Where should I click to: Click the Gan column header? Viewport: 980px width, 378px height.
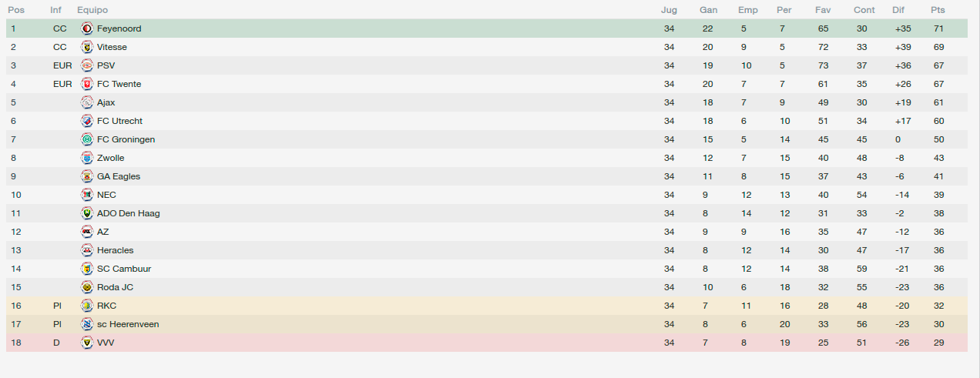click(x=709, y=10)
